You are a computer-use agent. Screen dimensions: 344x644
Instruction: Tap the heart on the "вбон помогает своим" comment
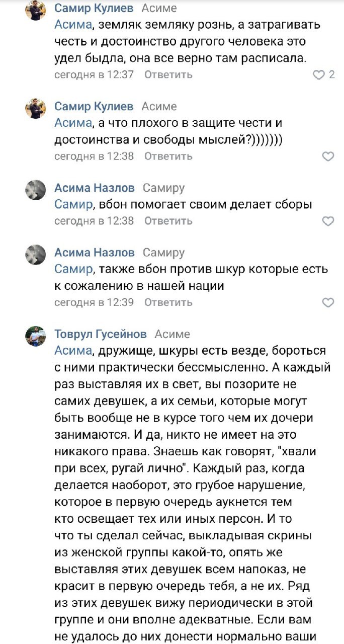pyautogui.click(x=328, y=221)
